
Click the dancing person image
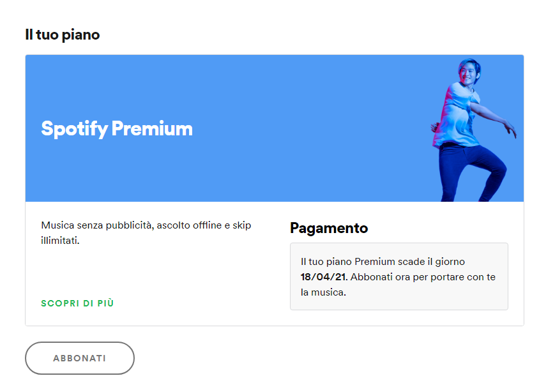coord(474,130)
